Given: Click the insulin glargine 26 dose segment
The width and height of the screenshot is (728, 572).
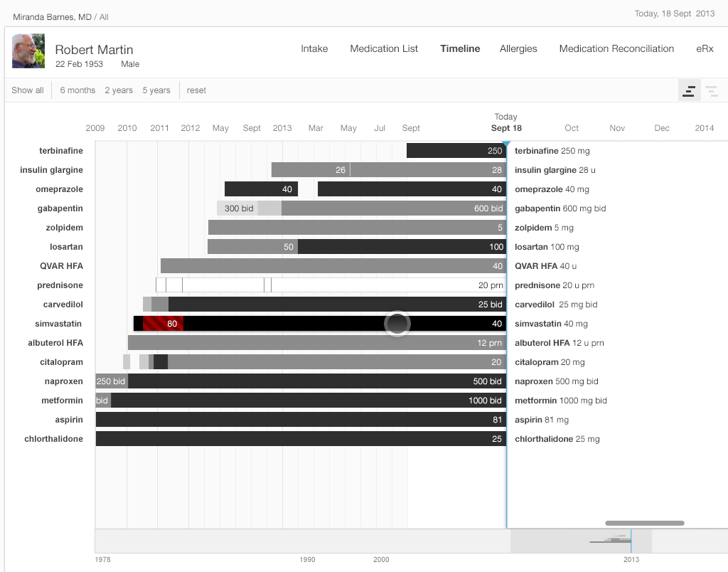Looking at the screenshot, I should point(311,170).
